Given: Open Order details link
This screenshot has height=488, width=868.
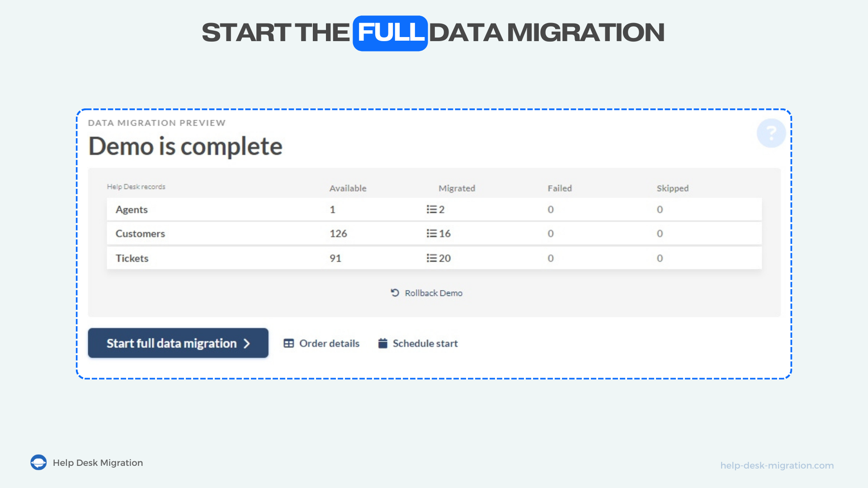Looking at the screenshot, I should (329, 343).
